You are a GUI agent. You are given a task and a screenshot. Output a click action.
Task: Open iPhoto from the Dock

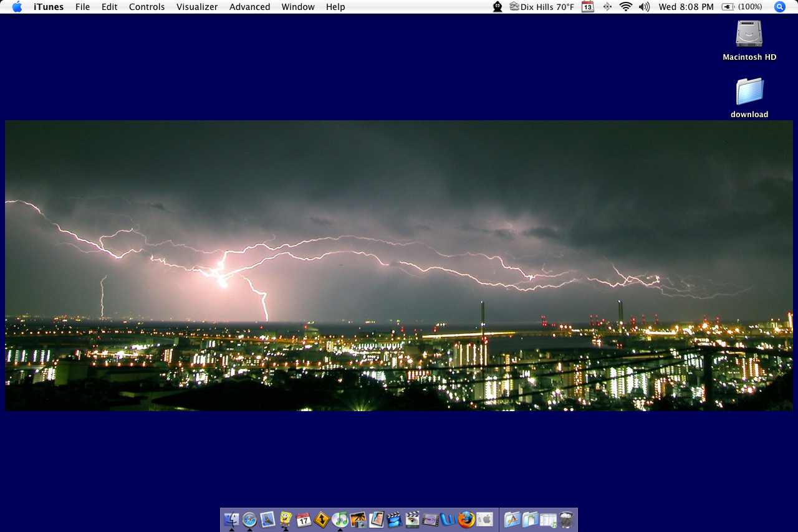coord(358,519)
